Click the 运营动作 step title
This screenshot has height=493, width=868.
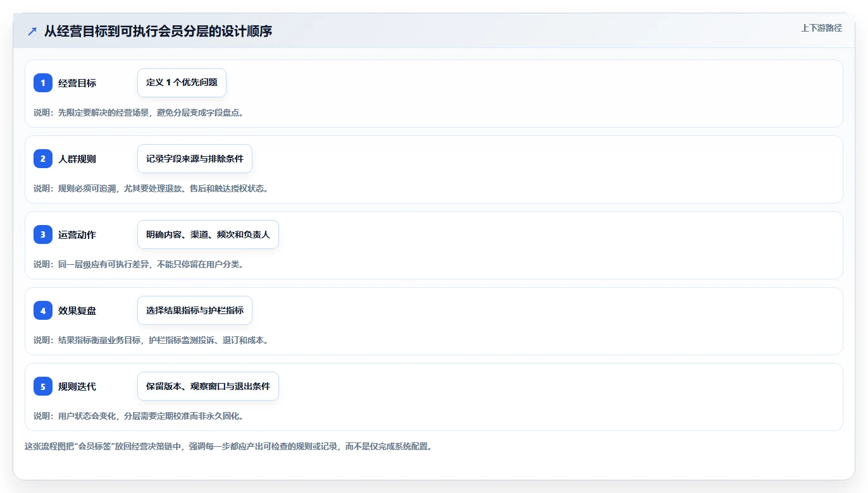coord(77,234)
